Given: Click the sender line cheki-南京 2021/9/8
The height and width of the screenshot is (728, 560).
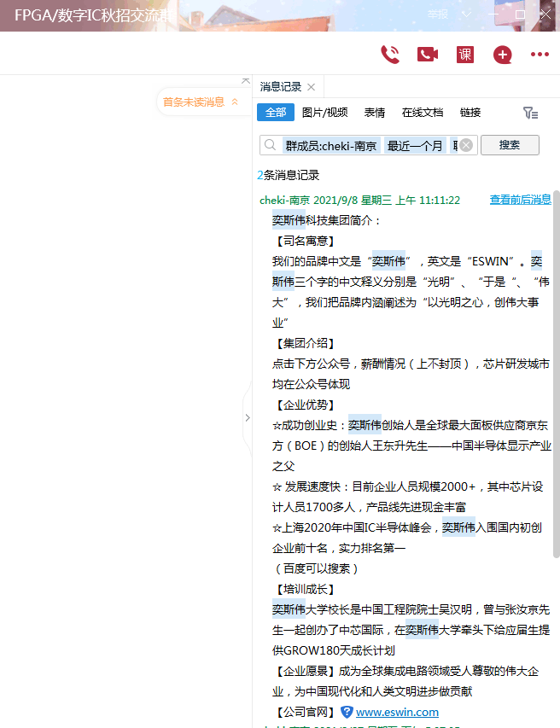Looking at the screenshot, I should pos(360,200).
